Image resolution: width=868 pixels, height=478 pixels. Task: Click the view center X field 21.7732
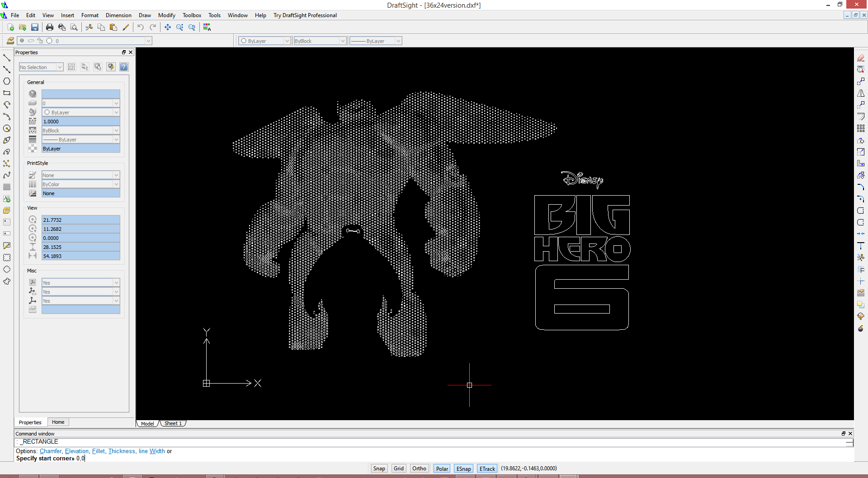pos(80,220)
